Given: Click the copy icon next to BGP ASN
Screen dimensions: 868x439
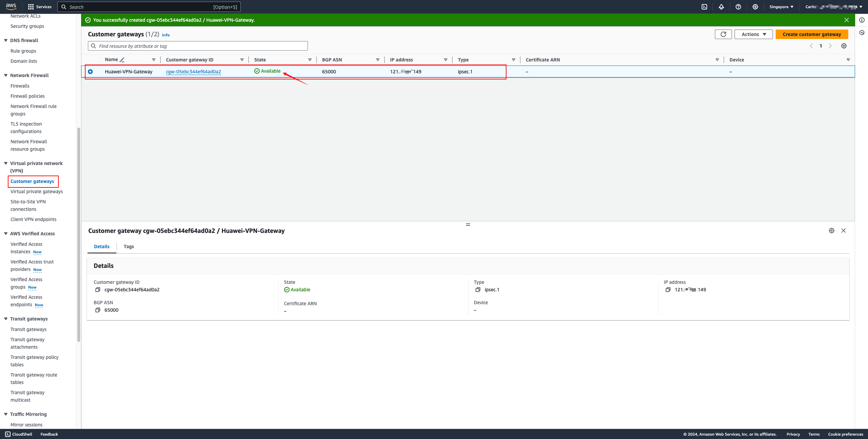Looking at the screenshot, I should click(97, 310).
